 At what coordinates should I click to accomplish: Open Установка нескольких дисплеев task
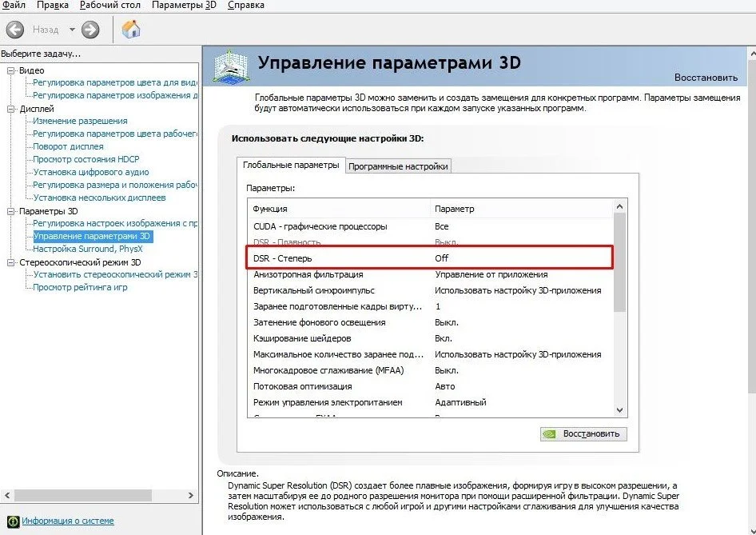(99, 198)
